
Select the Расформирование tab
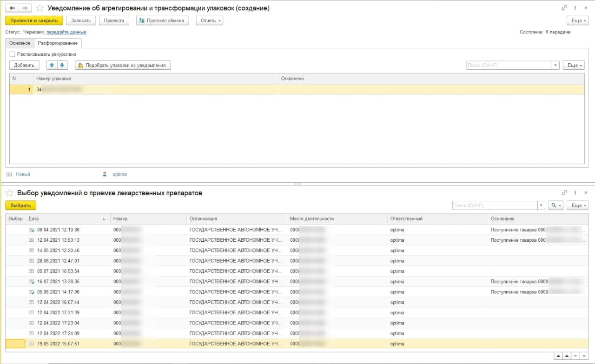(x=58, y=43)
